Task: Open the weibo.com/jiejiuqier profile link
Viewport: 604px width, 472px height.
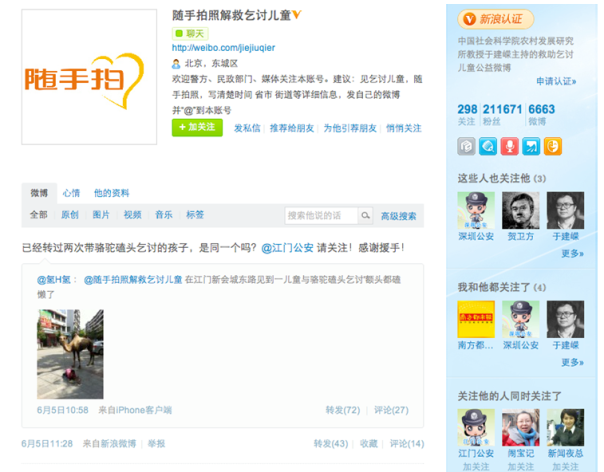Action: 223,48
